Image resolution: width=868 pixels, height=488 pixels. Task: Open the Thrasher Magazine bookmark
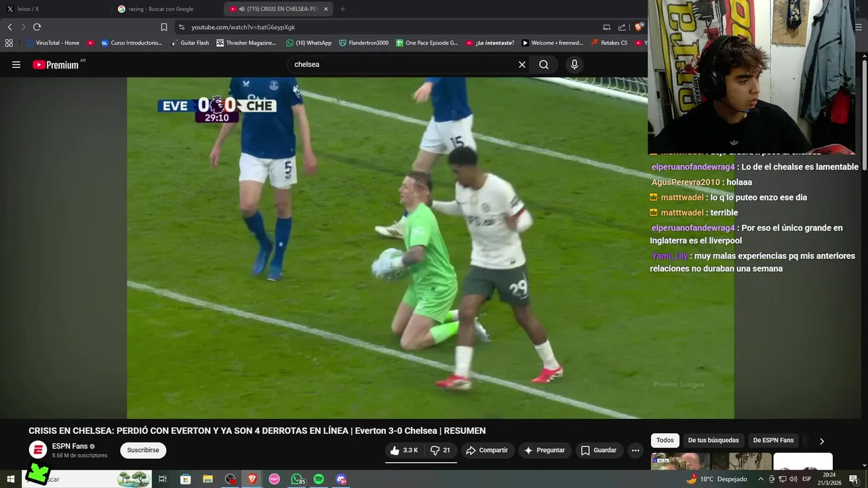coord(246,43)
